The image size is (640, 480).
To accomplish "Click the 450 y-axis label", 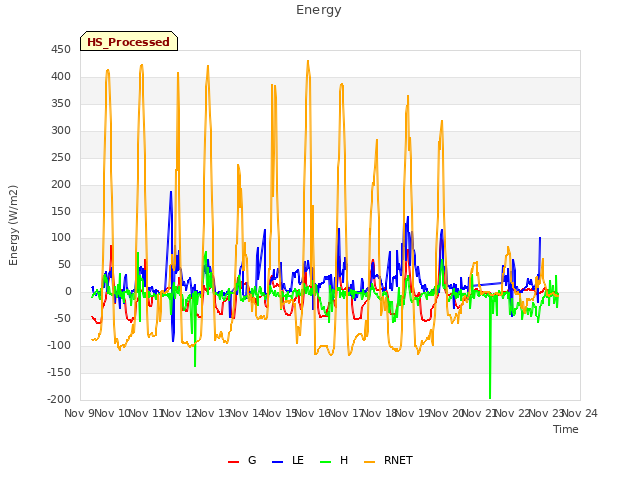I will point(61,50).
